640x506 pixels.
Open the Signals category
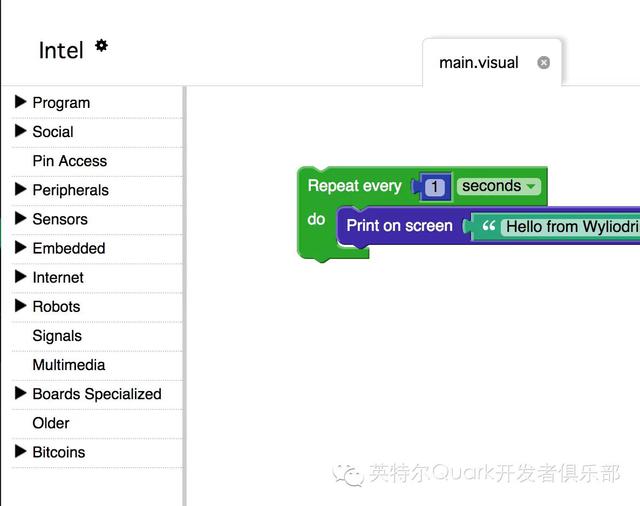point(57,336)
